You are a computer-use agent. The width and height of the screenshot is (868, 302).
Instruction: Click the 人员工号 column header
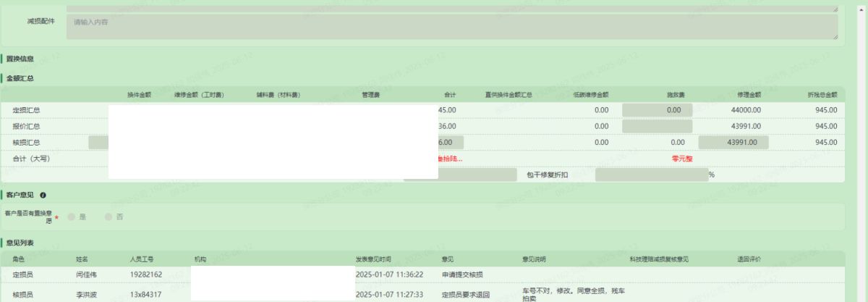point(142,259)
